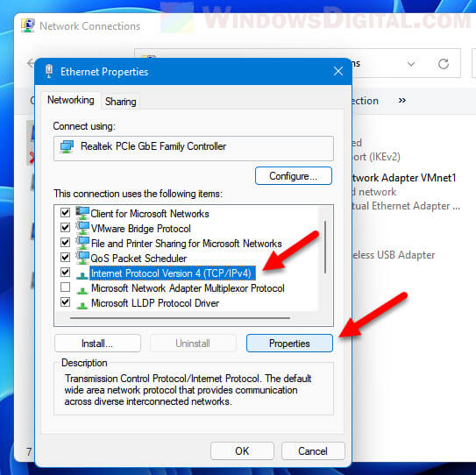Uncheck QoS Packet Scheduler checkbox
The height and width of the screenshot is (475, 476).
pos(65,257)
